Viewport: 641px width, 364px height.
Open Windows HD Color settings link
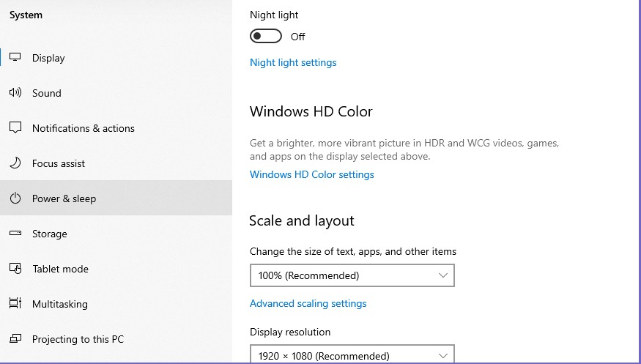click(312, 174)
